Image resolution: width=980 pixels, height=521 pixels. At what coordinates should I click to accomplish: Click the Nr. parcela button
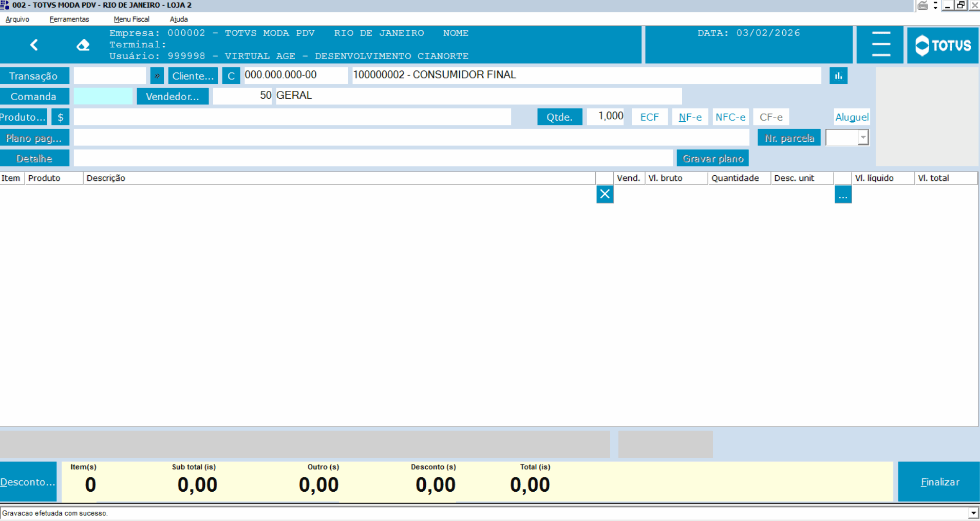pyautogui.click(x=789, y=138)
